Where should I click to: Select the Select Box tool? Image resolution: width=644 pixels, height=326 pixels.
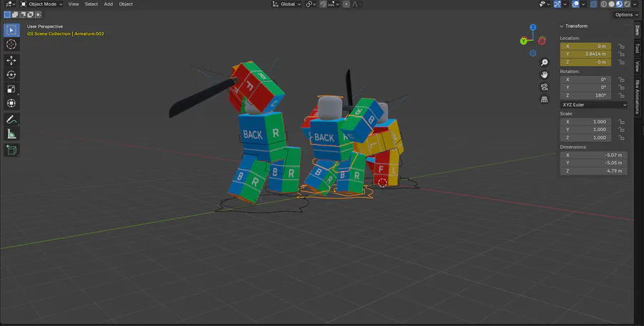click(x=11, y=30)
